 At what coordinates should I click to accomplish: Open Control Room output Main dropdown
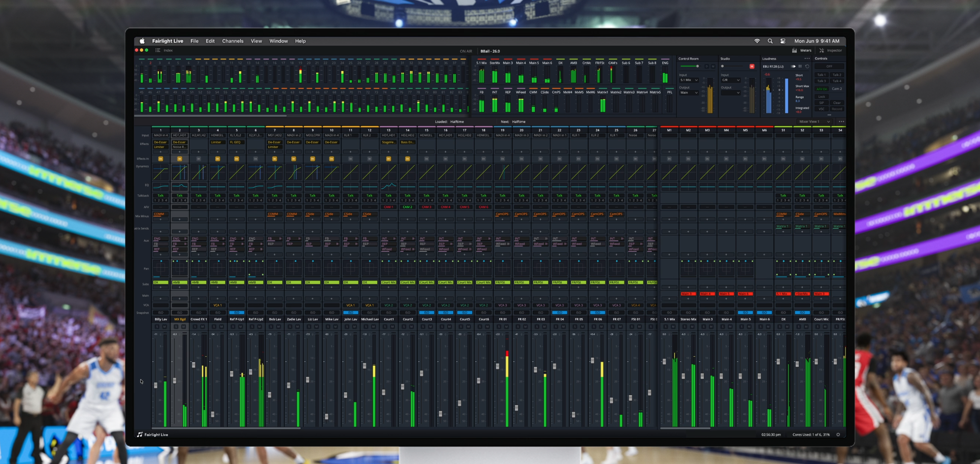689,93
